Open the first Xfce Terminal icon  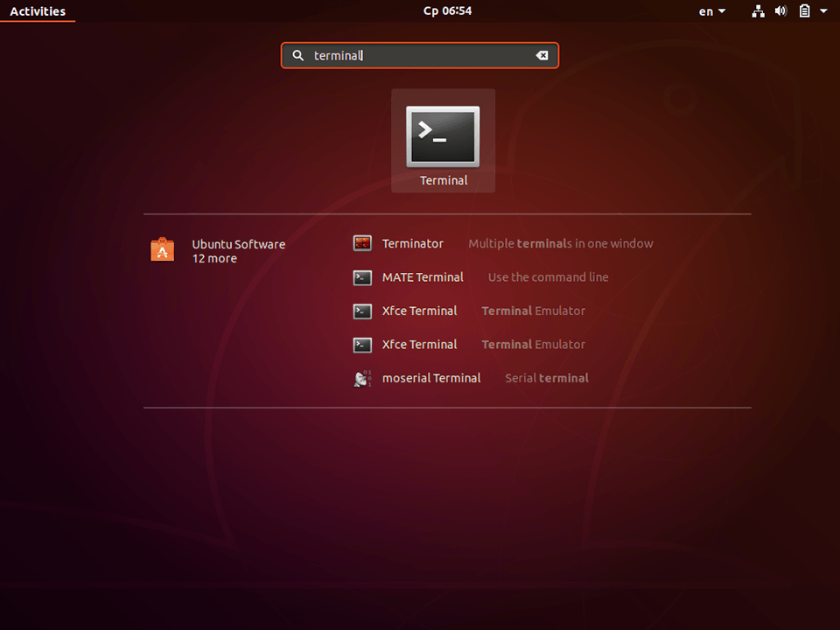click(x=361, y=311)
